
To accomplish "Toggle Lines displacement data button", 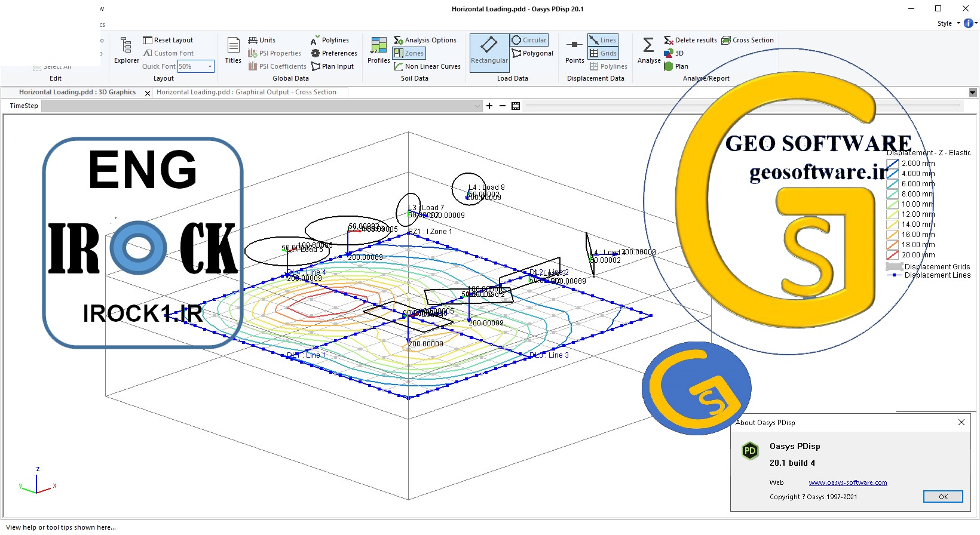I will [602, 40].
